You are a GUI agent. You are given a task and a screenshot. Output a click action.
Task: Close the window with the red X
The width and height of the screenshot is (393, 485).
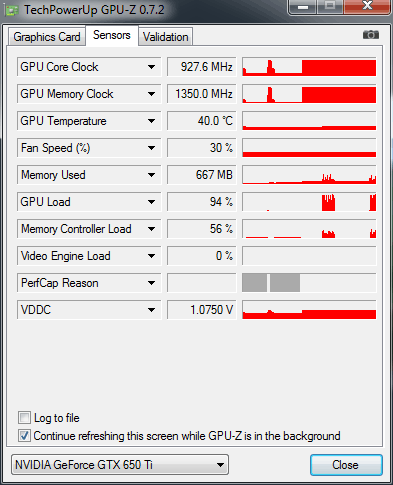coord(367,7)
